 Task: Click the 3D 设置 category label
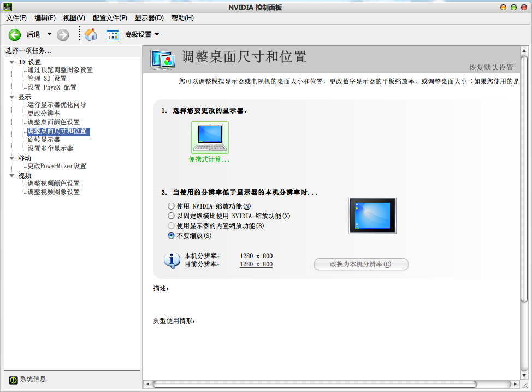pos(29,62)
